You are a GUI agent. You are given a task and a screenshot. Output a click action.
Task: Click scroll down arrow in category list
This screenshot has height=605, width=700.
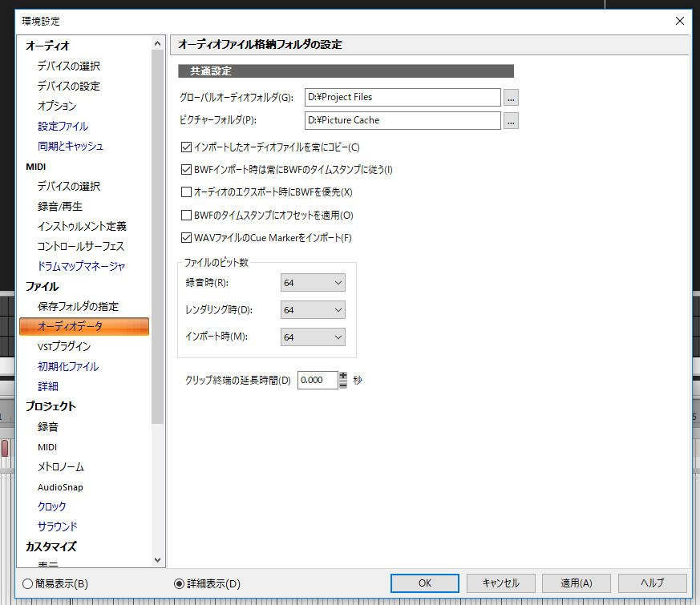(157, 560)
